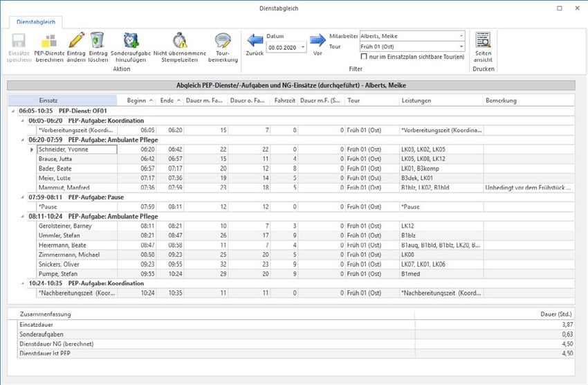Collapse the 07:59-08:11 Pause group
588x385 pixels.
23,197
